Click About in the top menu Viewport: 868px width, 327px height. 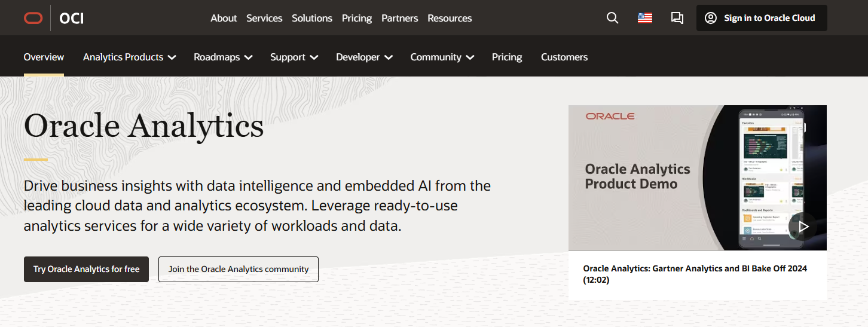click(224, 18)
